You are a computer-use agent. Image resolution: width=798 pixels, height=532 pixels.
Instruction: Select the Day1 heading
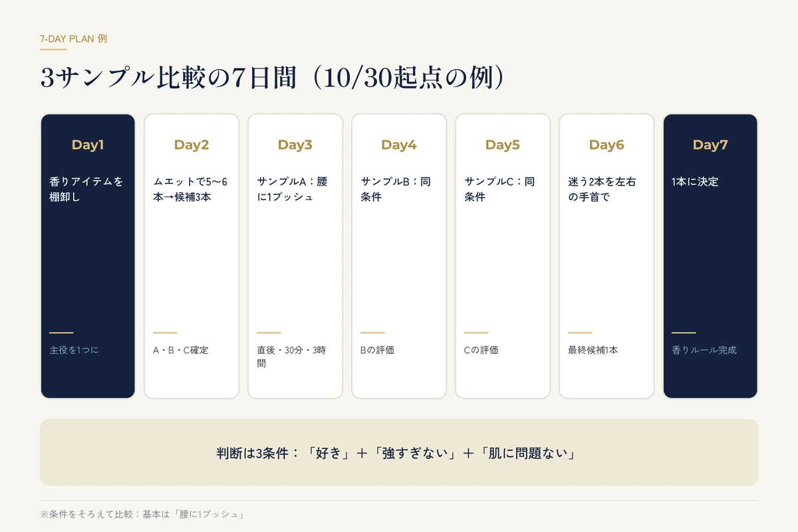88,145
